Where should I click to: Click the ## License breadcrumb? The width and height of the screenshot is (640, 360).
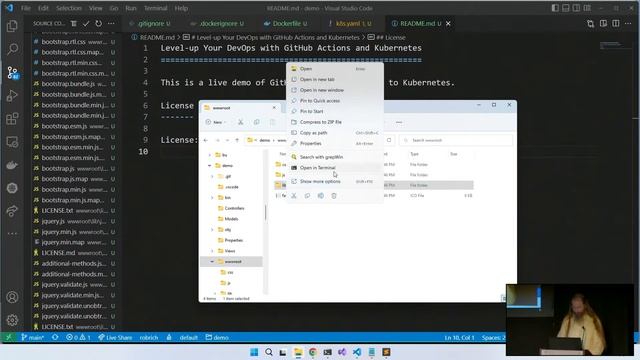pos(387,38)
